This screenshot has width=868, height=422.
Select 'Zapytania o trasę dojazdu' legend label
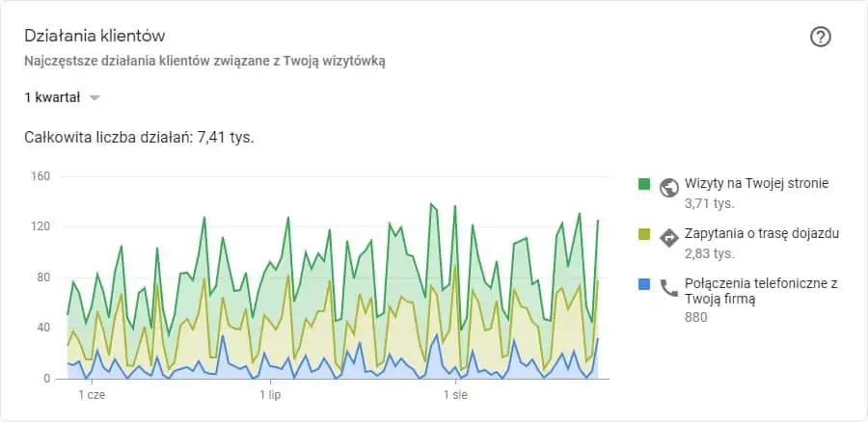[x=762, y=234]
